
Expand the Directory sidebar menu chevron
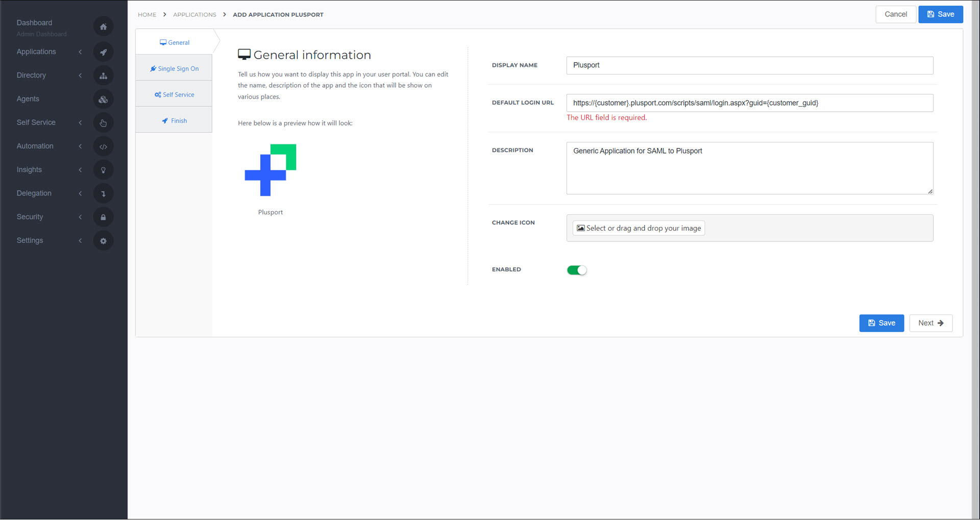tap(80, 76)
